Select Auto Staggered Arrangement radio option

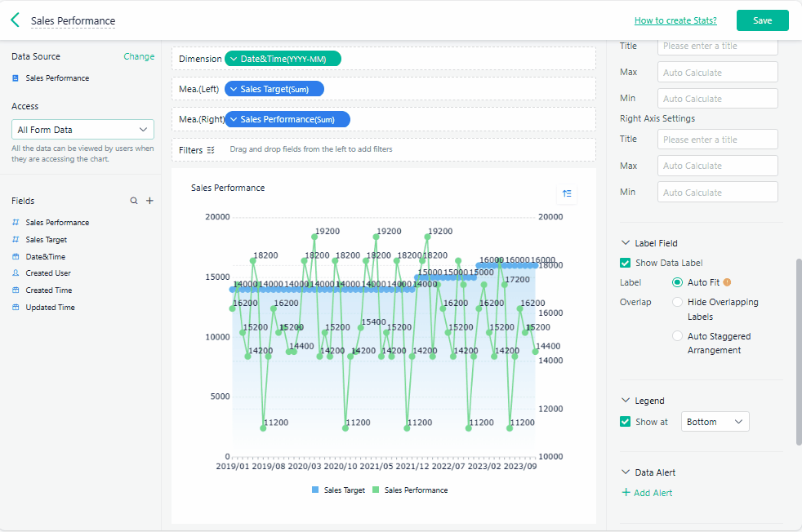click(677, 336)
